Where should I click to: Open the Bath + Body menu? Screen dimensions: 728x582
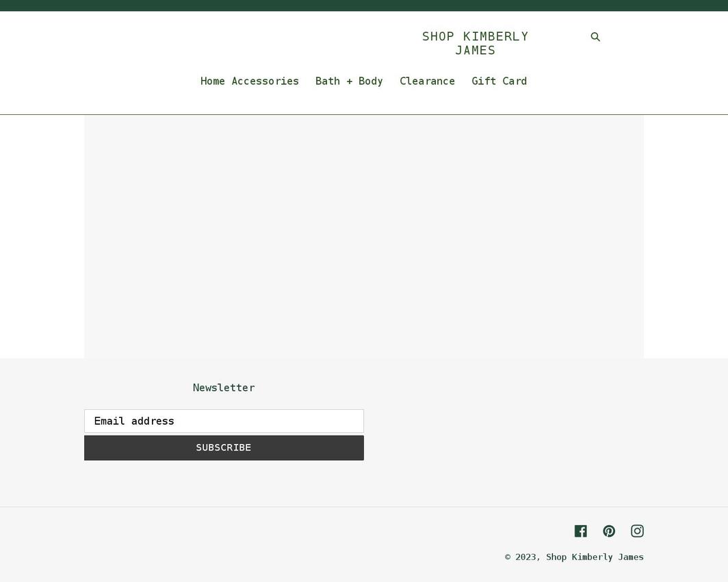click(349, 81)
